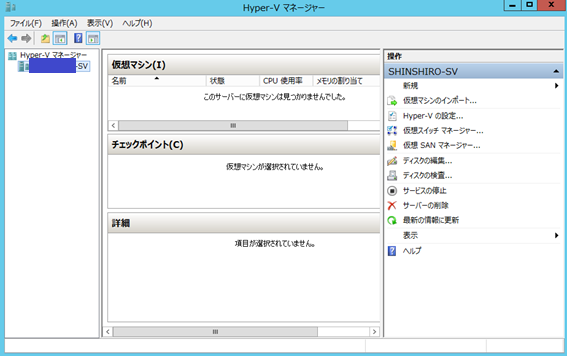Click the 仮想マシン(I) section header
This screenshot has width=567, height=363.
pos(244,65)
